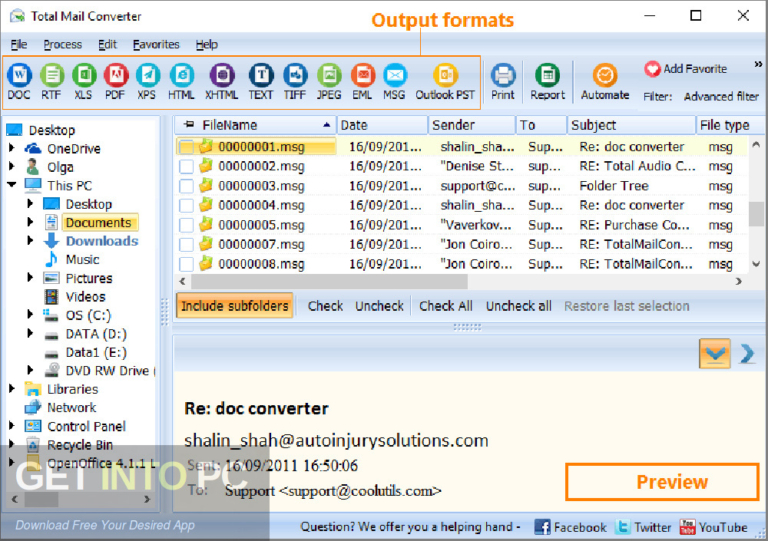The image size is (768, 541).
Task: Check the box for 00000007.msg
Action: (x=186, y=244)
